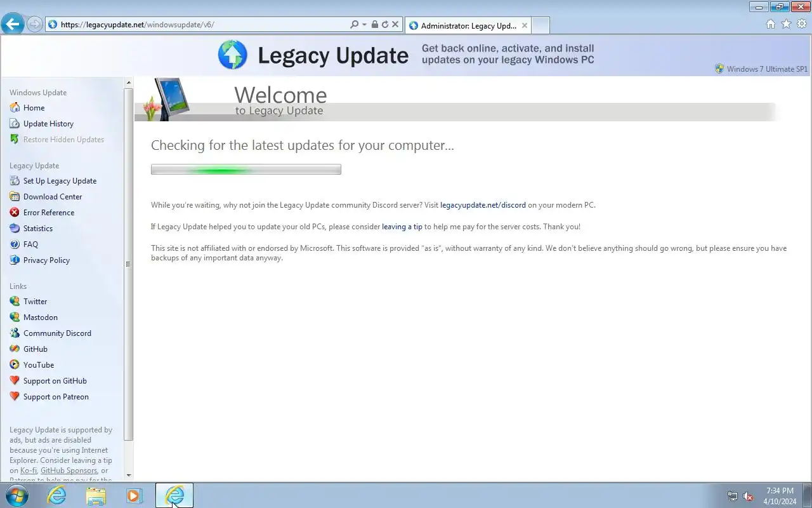Image resolution: width=812 pixels, height=508 pixels.
Task: Click the Windows 7 Ultimate SP1 text
Action: 767,69
